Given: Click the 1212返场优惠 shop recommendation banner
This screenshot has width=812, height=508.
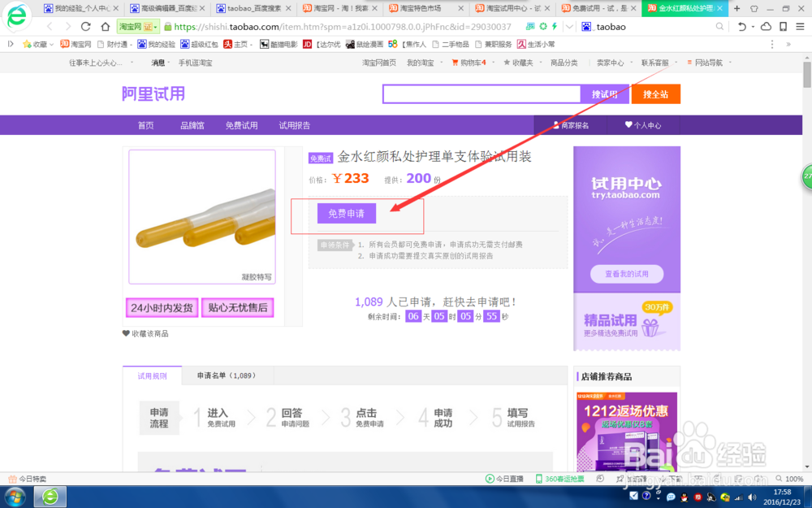Looking at the screenshot, I should 627,432.
